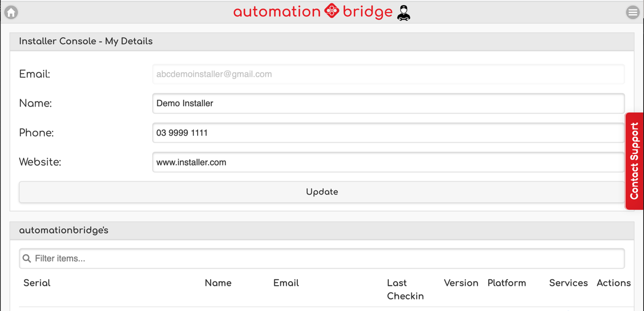
Task: Click the Name column header in the table
Action: click(x=218, y=283)
